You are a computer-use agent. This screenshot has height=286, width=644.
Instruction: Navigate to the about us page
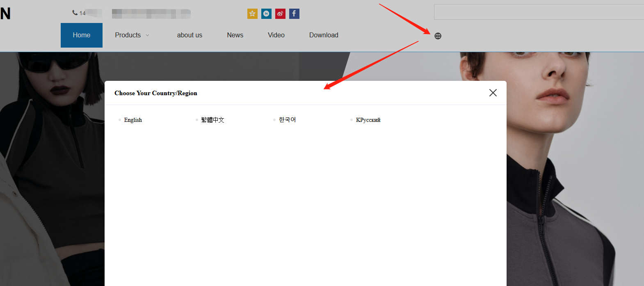pyautogui.click(x=190, y=35)
